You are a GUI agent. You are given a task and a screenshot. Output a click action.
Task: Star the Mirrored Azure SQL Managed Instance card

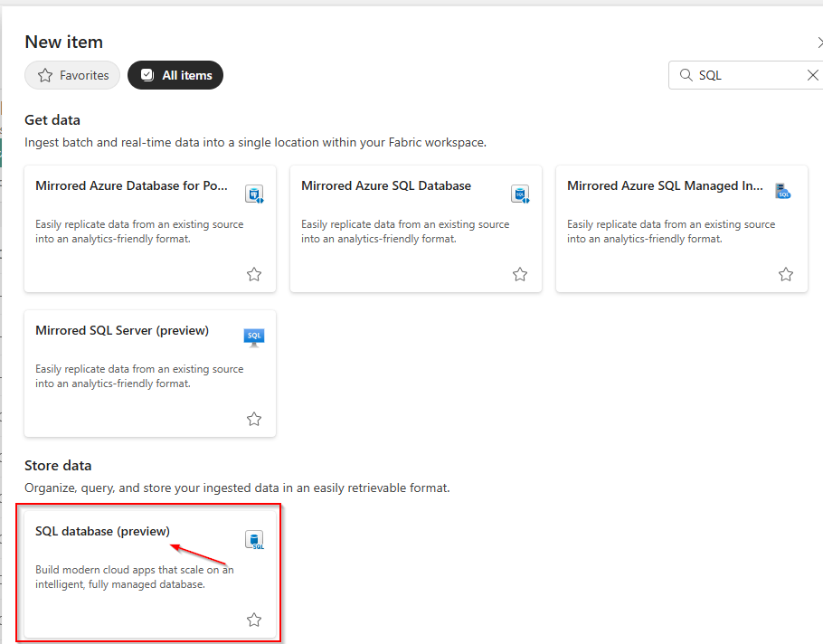(786, 274)
